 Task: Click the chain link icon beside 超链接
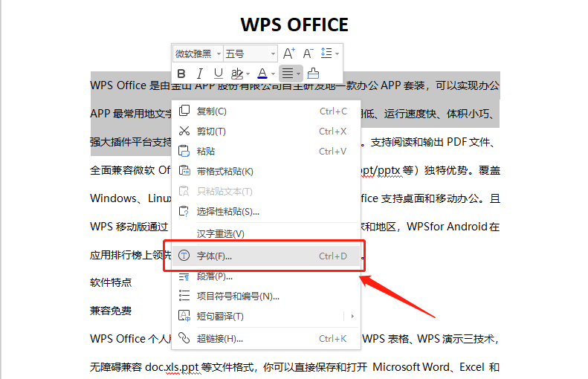coord(184,338)
